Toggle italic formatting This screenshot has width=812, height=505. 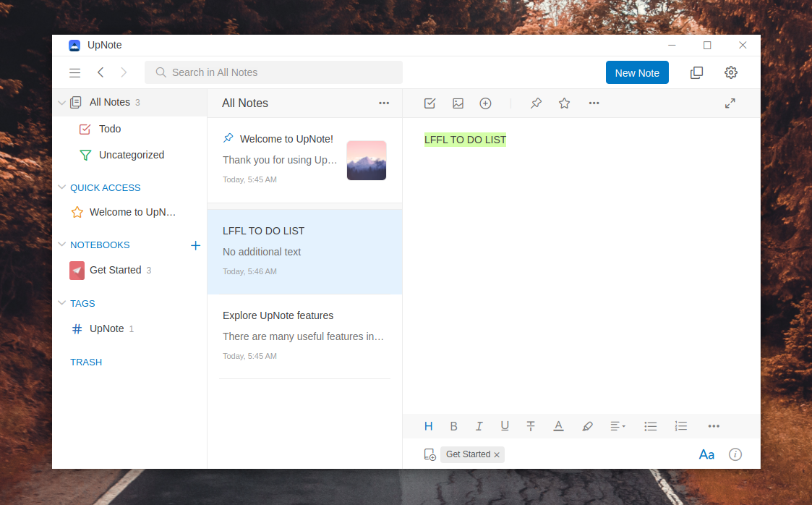click(479, 426)
